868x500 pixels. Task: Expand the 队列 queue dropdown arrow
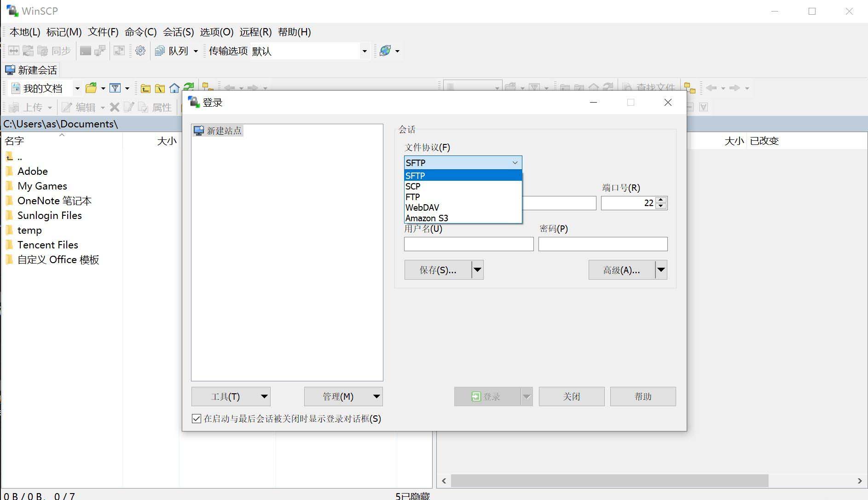tap(196, 51)
